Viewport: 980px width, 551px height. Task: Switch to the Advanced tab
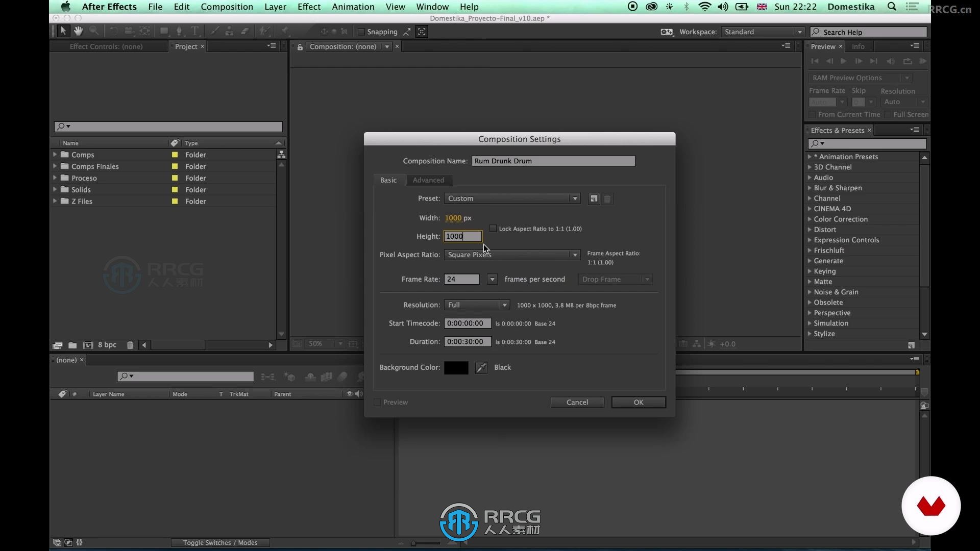coord(428,180)
